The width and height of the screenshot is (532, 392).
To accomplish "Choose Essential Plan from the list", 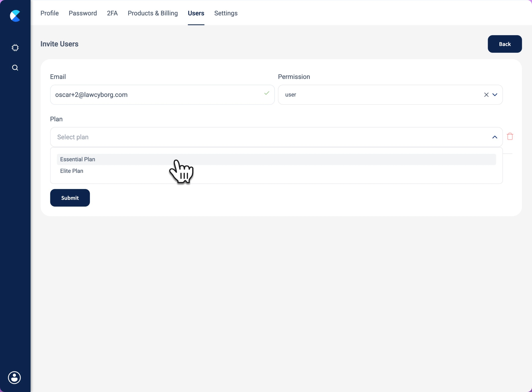I will click(x=78, y=159).
